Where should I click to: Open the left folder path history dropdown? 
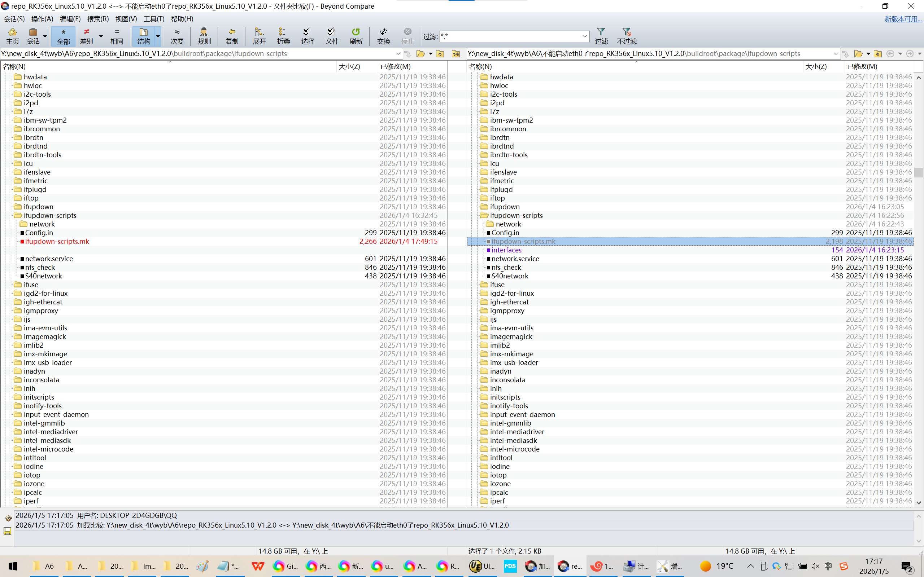398,54
